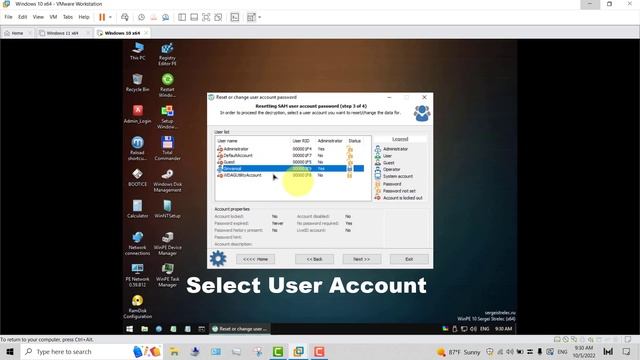This screenshot has height=360, width=640.
Task: Open the VMware console view icon
Action: tap(235, 17)
